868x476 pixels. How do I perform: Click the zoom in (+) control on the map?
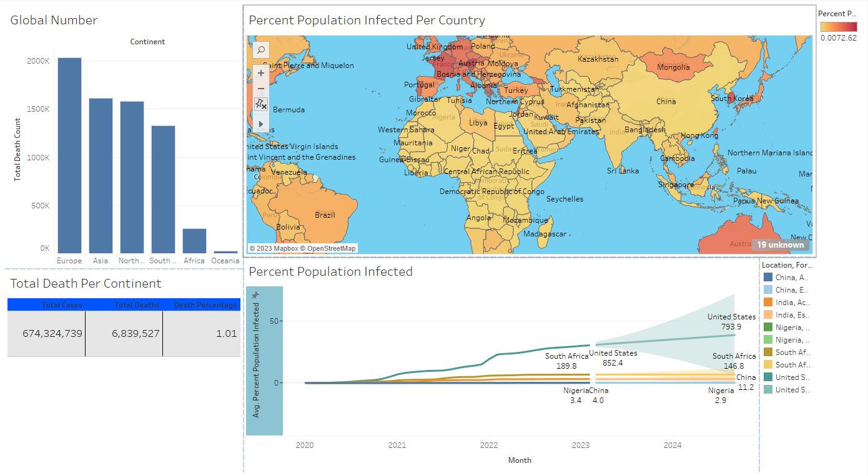[260, 73]
